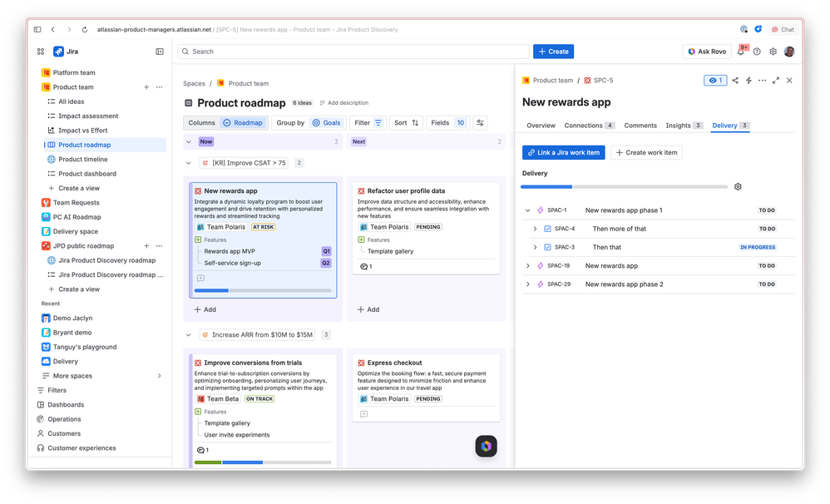Expand SPAC-4 Then more of that

tap(535, 229)
